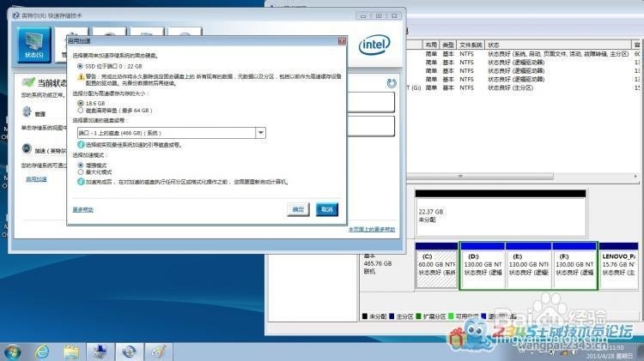Click the Intel RST title bar icon
This screenshot has width=644, height=361.
pyautogui.click(x=16, y=15)
